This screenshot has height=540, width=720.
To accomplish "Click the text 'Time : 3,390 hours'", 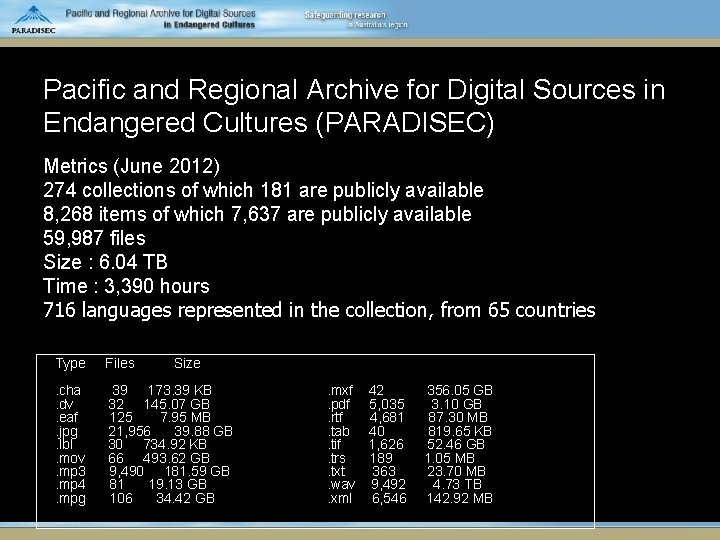I will tap(126, 286).
